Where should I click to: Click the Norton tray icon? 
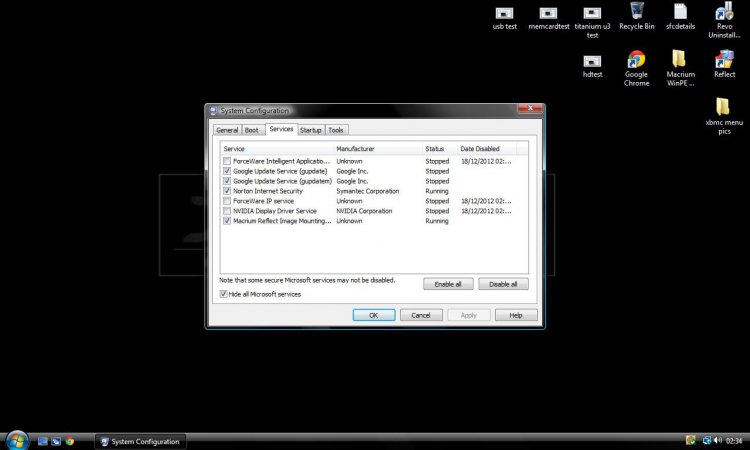690,440
